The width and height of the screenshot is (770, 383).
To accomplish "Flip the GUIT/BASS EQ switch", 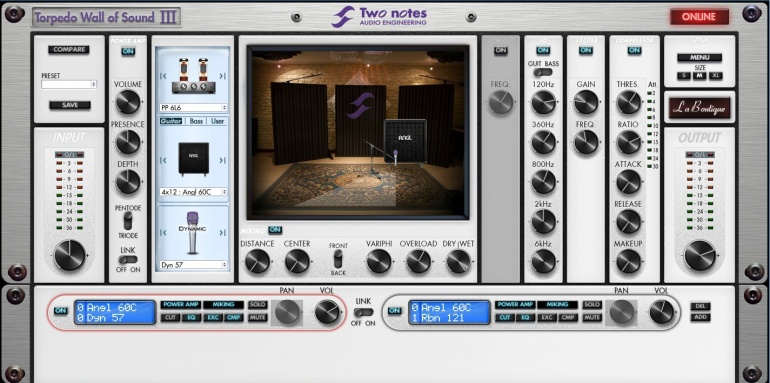I will [543, 72].
